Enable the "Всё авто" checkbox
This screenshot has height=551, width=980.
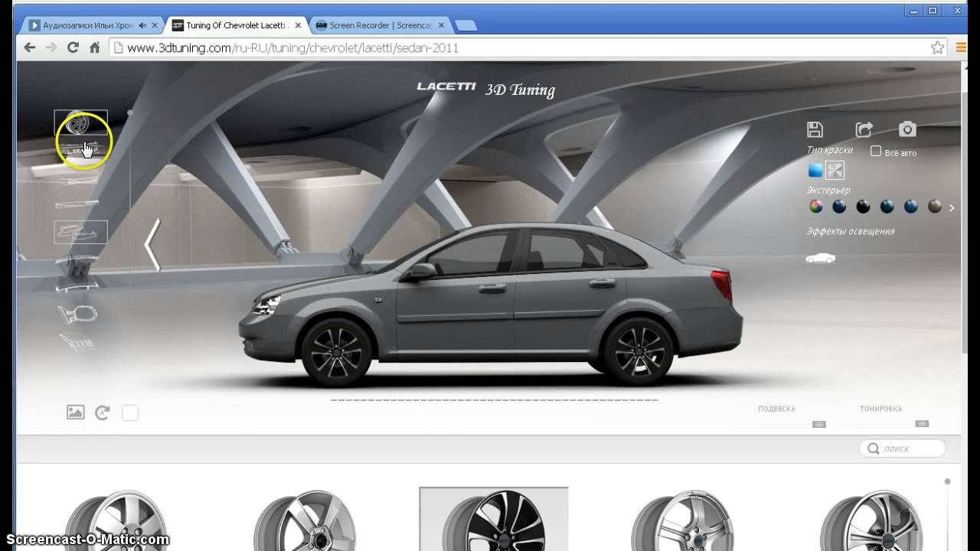(876, 152)
